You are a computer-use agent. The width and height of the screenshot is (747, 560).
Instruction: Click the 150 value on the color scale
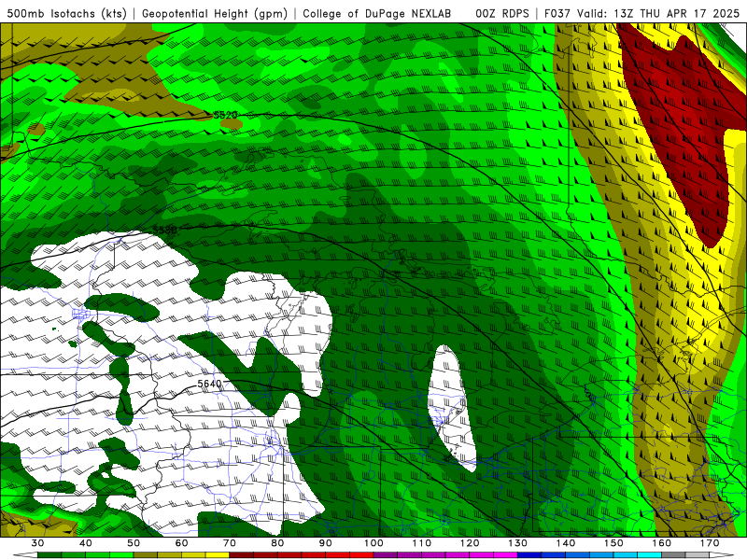(x=613, y=543)
